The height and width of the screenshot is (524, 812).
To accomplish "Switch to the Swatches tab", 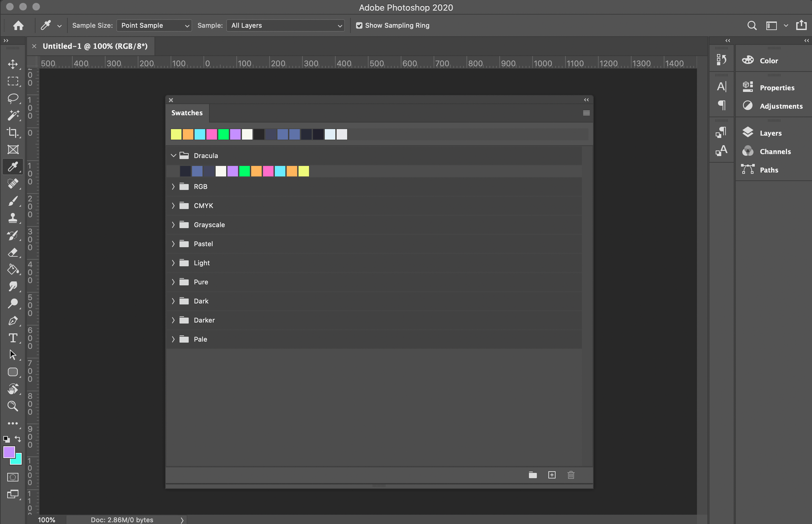I will tap(187, 113).
